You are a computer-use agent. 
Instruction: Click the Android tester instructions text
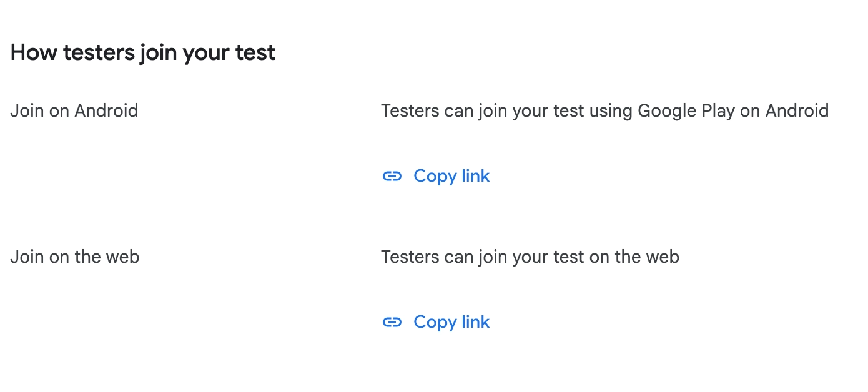(x=604, y=110)
